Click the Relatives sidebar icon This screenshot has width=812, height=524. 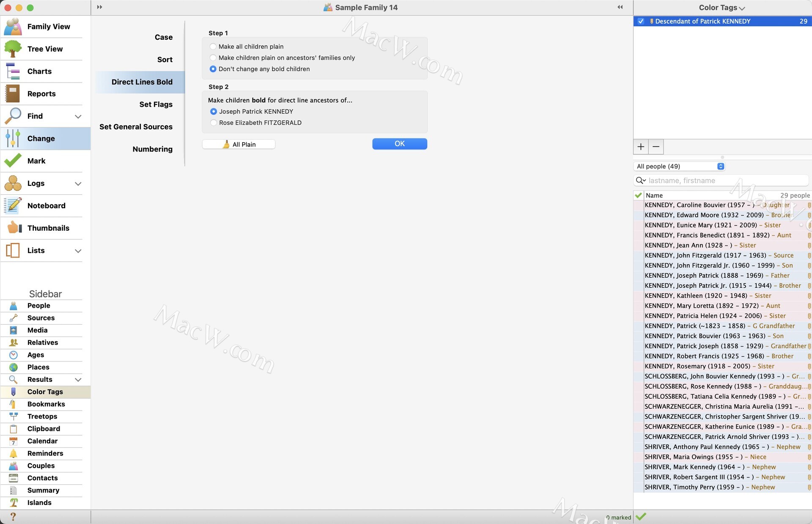point(14,342)
